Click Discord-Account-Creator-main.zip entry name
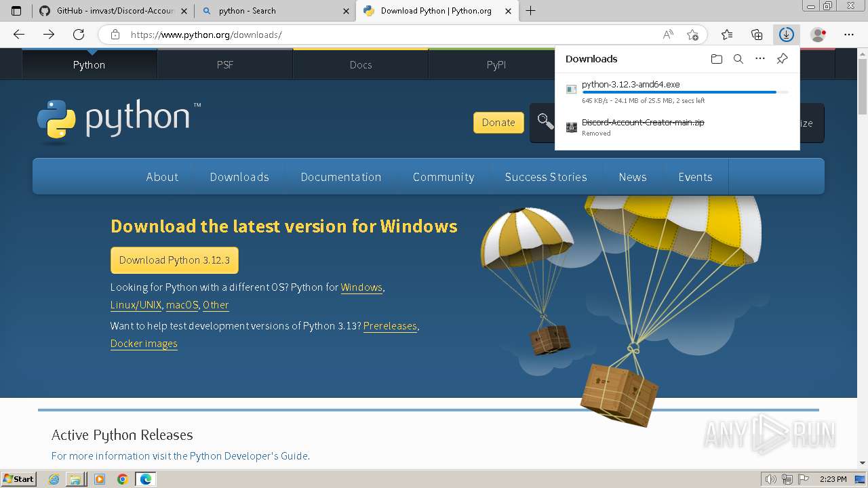The height and width of the screenshot is (488, 868). click(x=643, y=122)
